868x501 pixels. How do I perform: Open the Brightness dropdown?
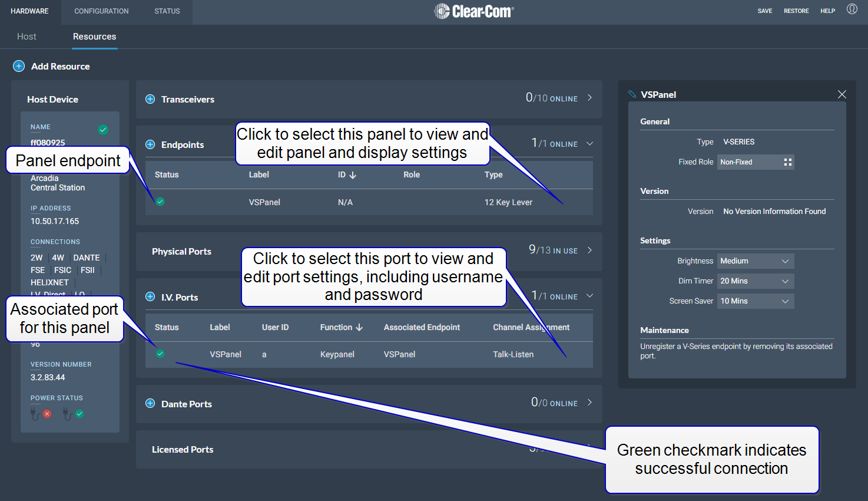[756, 261]
